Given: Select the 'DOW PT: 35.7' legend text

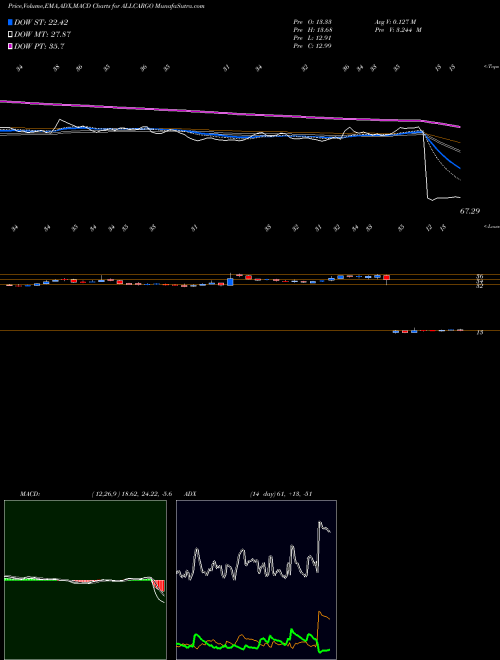Looking at the screenshot, I should point(40,47).
